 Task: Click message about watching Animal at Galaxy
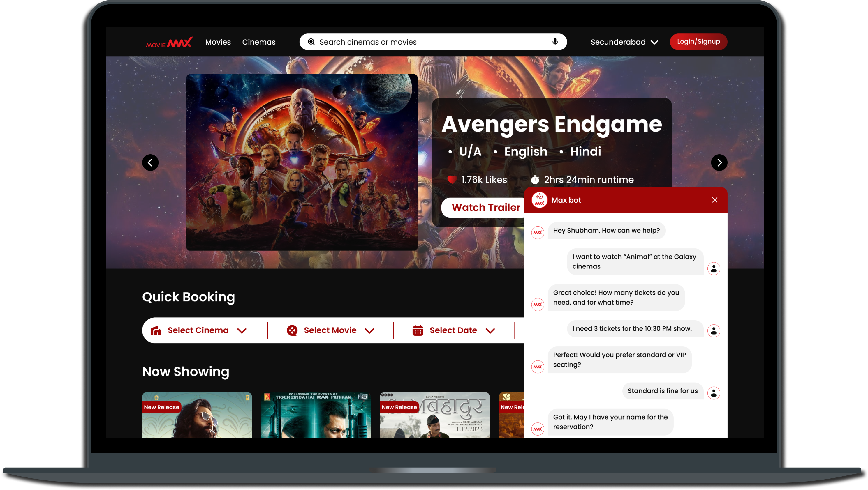635,262
